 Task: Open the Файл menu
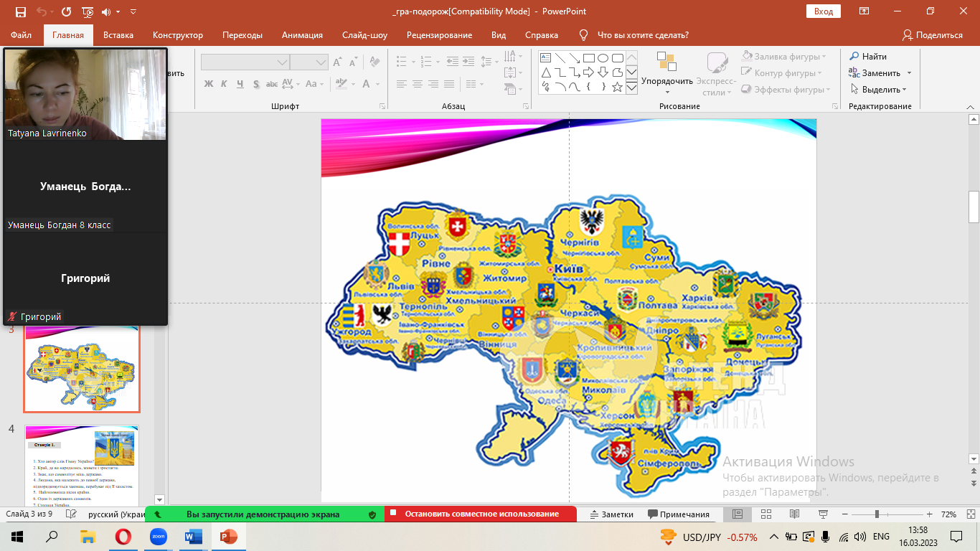22,35
